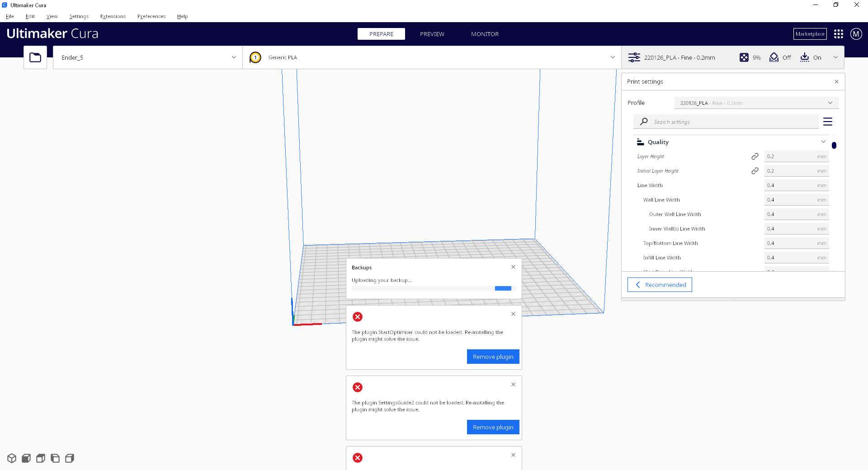Image resolution: width=868 pixels, height=470 pixels.
Task: Click SettingsGuide2 error icon
Action: coord(358,387)
